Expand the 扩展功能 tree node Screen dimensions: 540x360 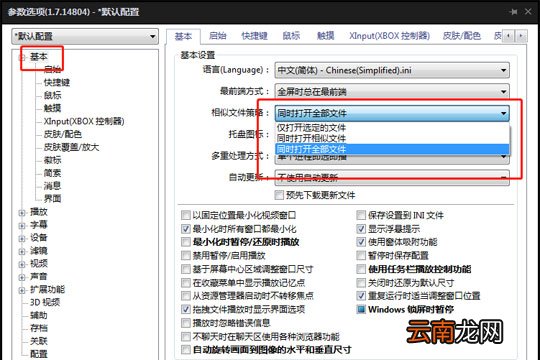tap(22, 290)
